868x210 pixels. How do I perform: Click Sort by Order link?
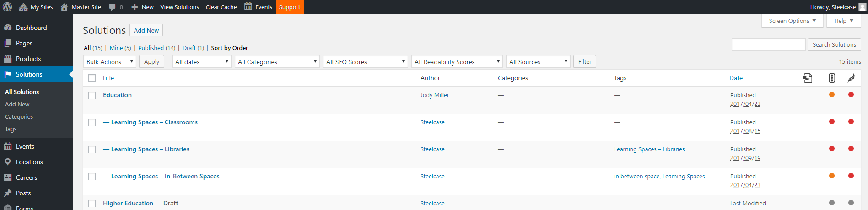[230, 48]
